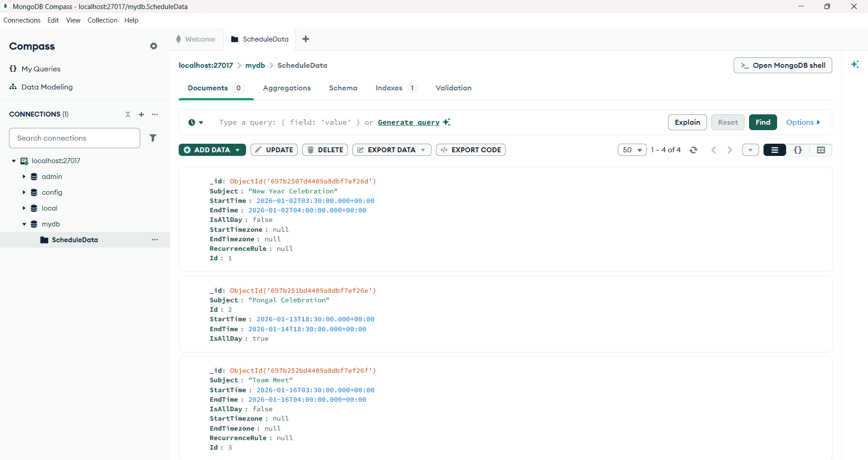868x460 pixels.
Task: Click the local database icon
Action: click(34, 208)
